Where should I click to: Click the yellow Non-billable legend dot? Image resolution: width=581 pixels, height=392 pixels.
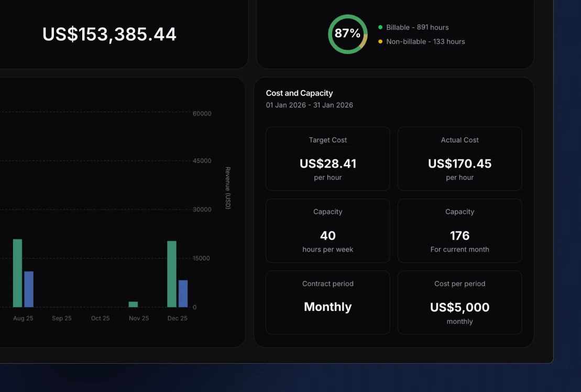click(379, 41)
